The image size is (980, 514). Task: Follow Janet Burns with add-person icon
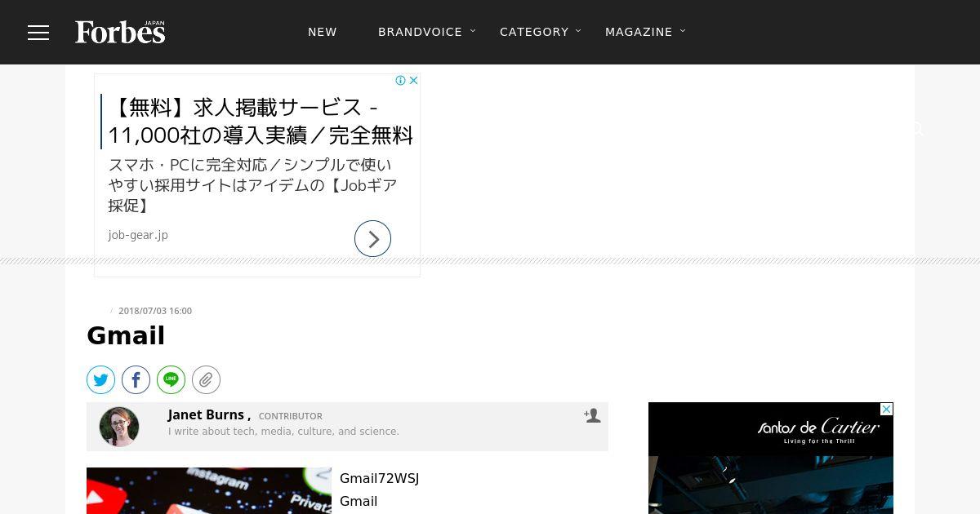(592, 416)
